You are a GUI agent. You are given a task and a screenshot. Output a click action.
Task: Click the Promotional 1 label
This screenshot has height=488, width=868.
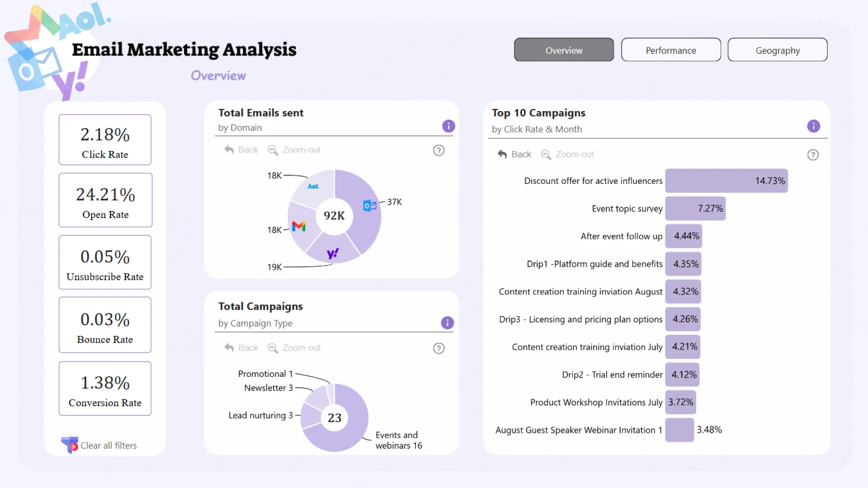click(x=265, y=374)
